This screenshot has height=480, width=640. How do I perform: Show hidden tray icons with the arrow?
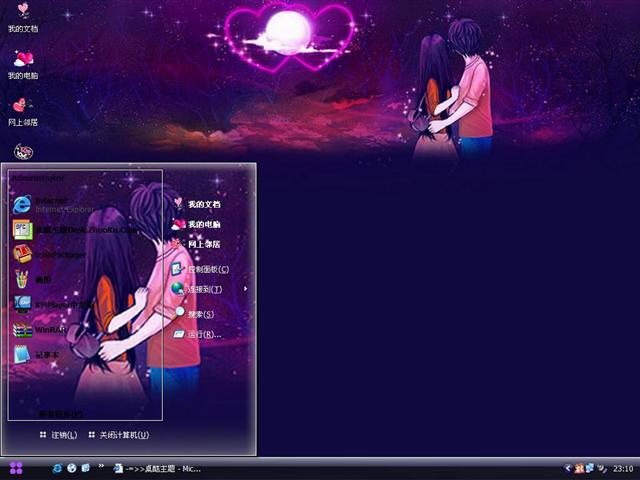tap(567, 468)
